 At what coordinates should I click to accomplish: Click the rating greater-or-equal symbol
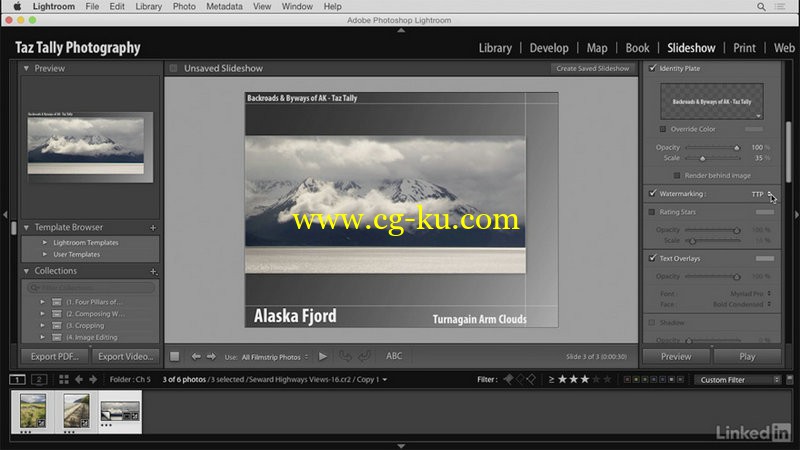(x=551, y=380)
